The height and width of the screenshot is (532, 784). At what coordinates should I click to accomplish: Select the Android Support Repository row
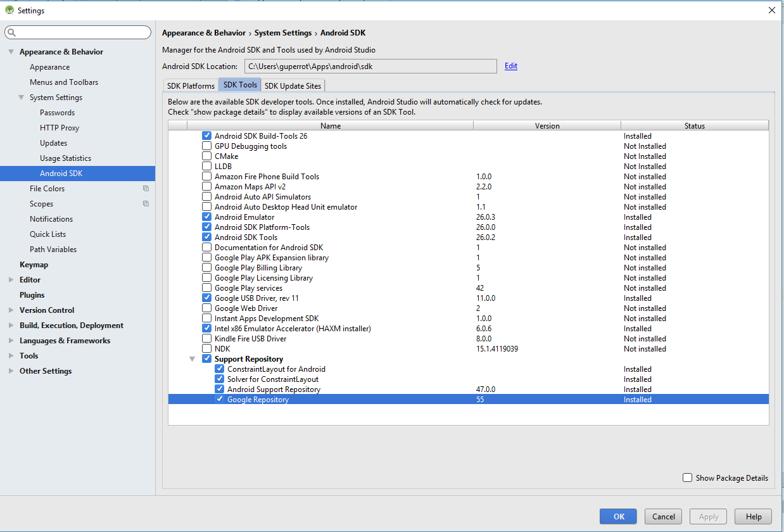[x=469, y=389]
